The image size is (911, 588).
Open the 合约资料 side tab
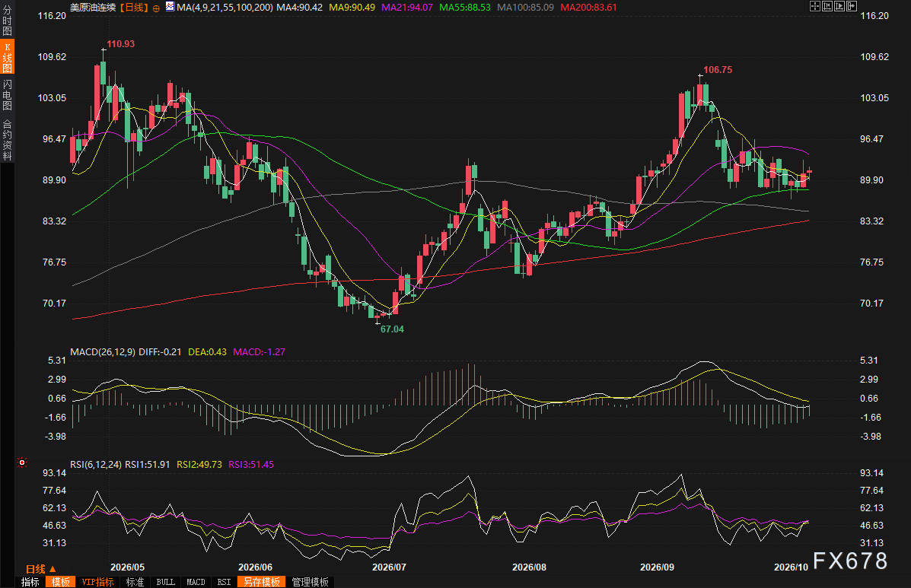coord(7,140)
